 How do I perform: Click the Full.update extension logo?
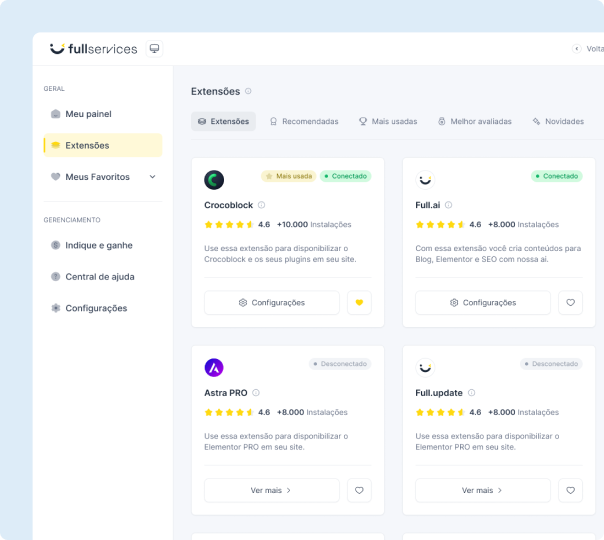pyautogui.click(x=425, y=367)
